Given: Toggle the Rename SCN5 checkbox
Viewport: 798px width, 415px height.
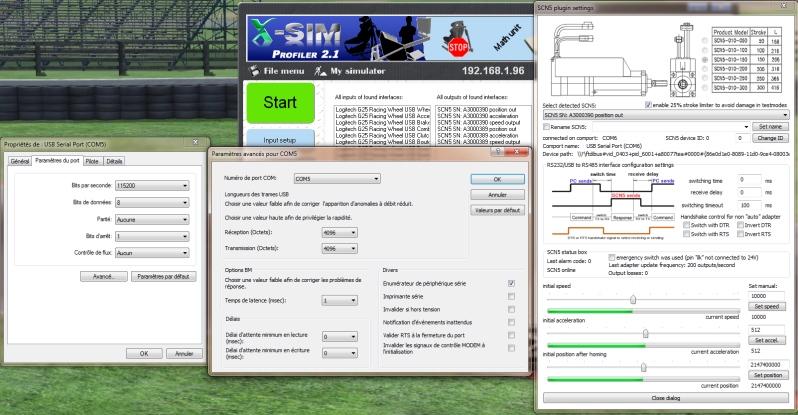Looking at the screenshot, I should [547, 127].
